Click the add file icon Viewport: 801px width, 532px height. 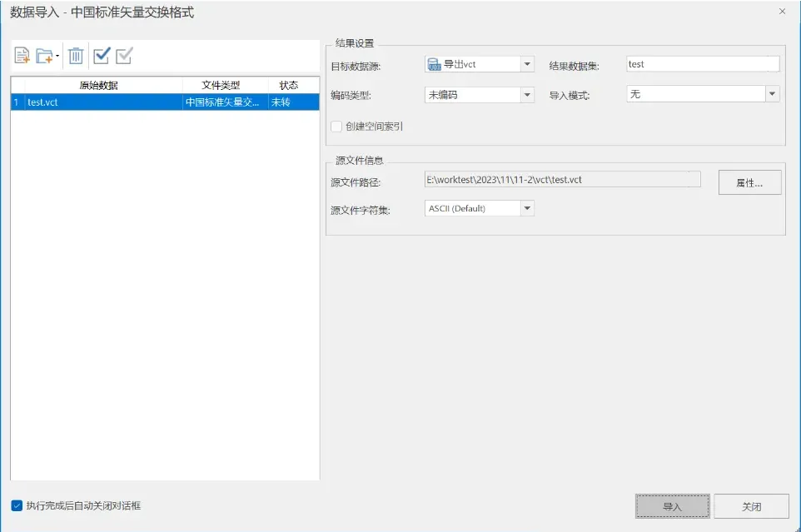tap(22, 57)
